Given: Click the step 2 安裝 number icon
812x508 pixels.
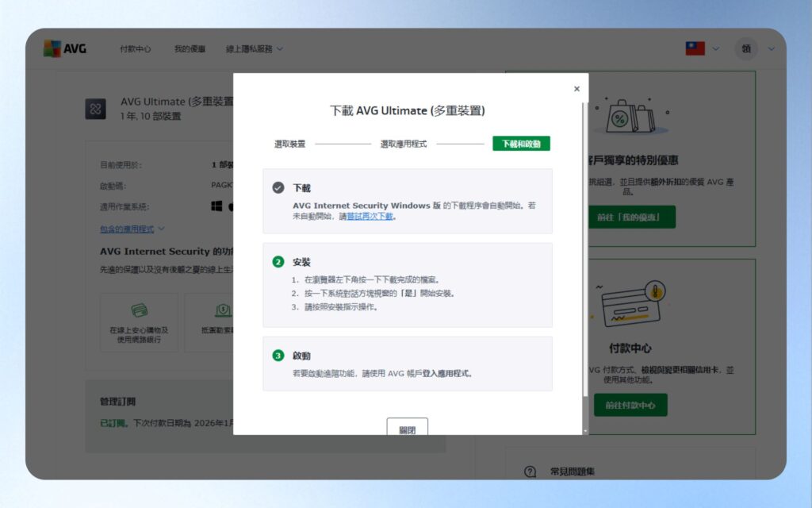Looking at the screenshot, I should [278, 262].
